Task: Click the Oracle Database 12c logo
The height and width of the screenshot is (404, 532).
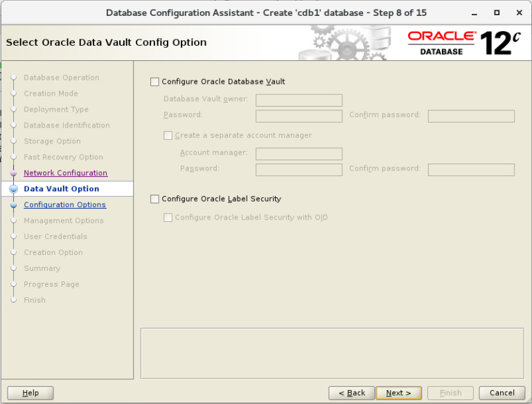Action: click(464, 43)
